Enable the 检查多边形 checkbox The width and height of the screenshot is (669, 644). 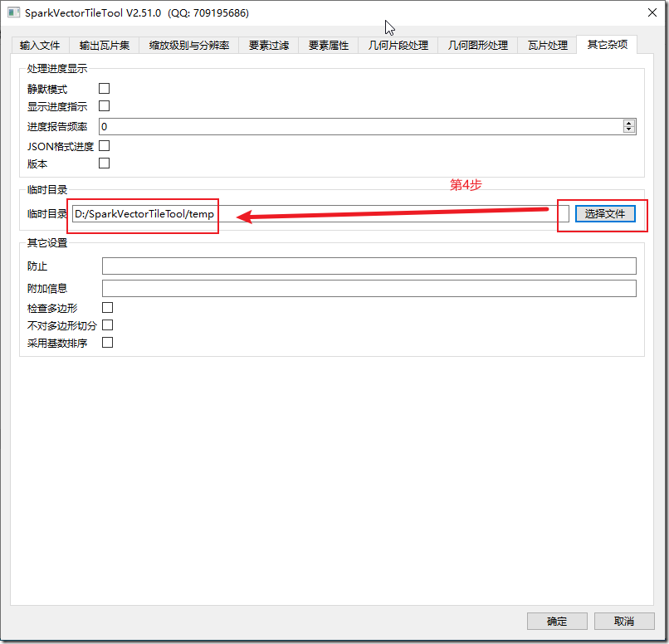point(108,308)
